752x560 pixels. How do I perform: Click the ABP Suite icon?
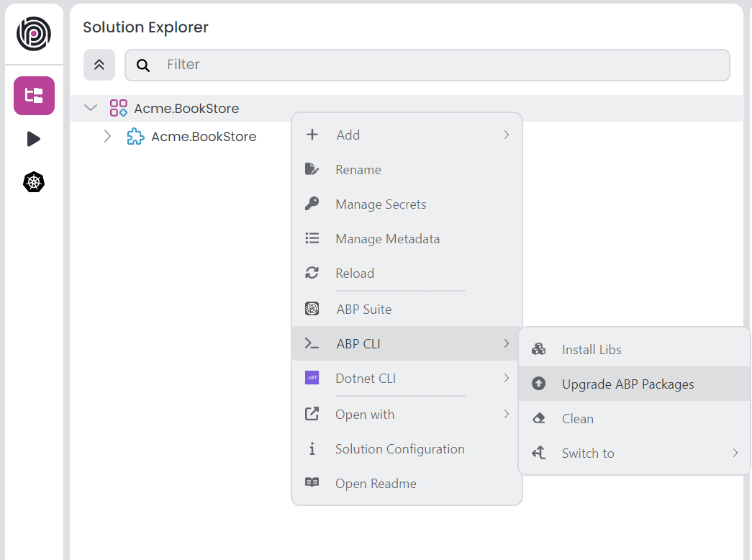(312, 309)
